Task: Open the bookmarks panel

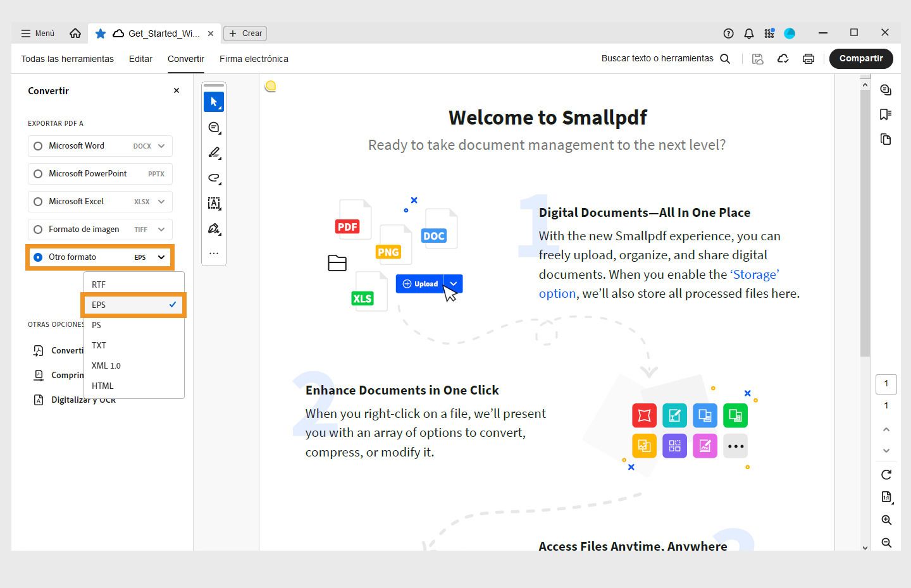Action: click(x=886, y=114)
